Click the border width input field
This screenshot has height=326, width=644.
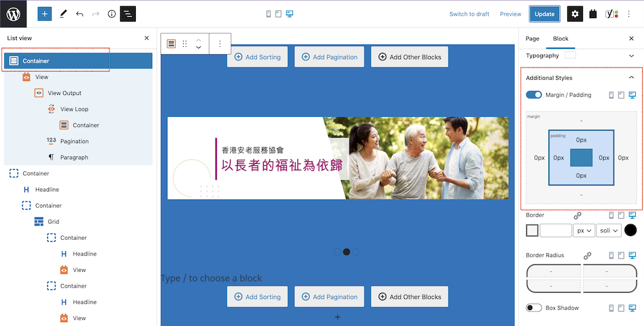tap(556, 231)
